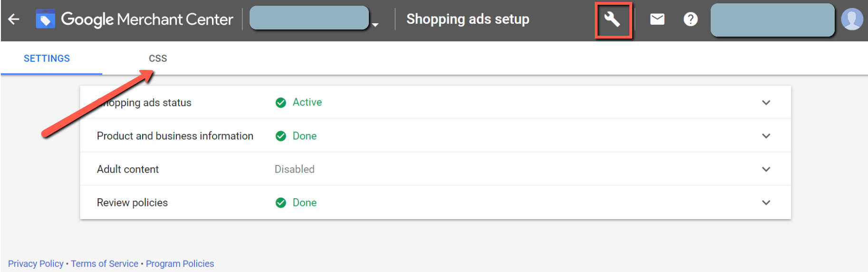This screenshot has height=272, width=868.
Task: Select the Settings tab
Action: pyautogui.click(x=47, y=58)
